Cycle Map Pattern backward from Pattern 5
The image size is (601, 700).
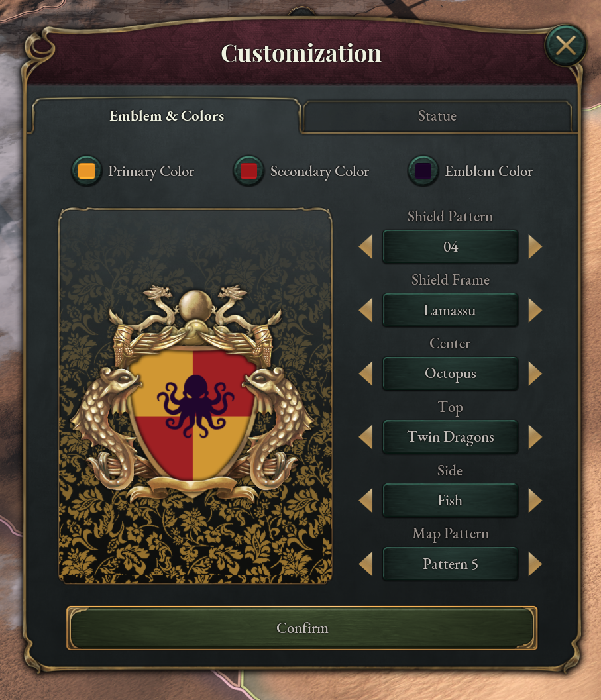[x=366, y=564]
